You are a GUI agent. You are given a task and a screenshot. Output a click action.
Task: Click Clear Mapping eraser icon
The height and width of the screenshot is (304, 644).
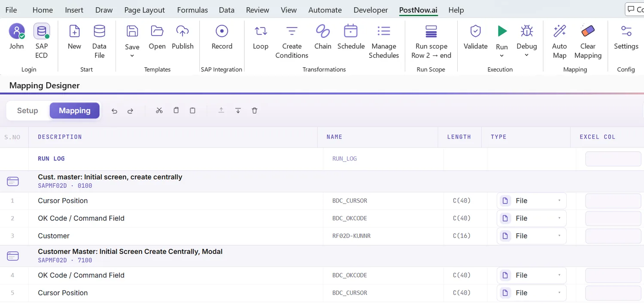click(588, 31)
